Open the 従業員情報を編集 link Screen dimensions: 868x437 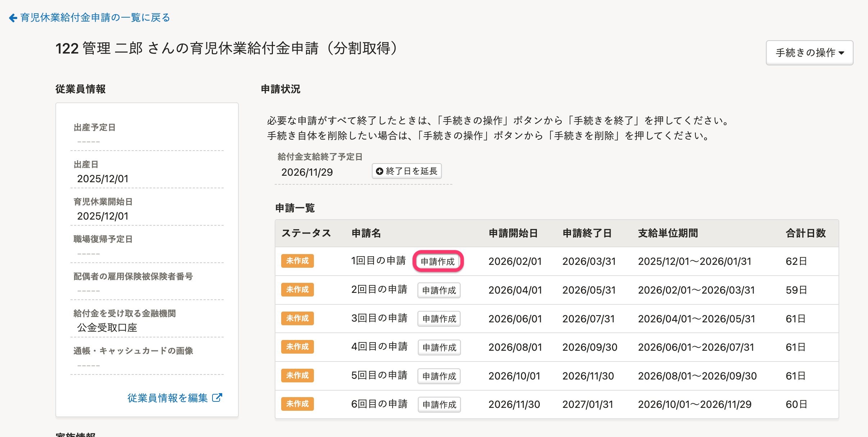168,398
